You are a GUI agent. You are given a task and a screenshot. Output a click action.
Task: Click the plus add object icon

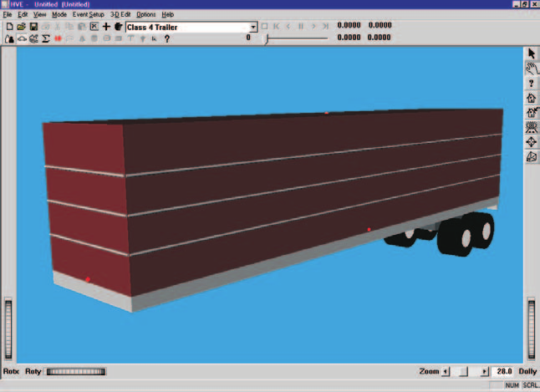pos(106,27)
